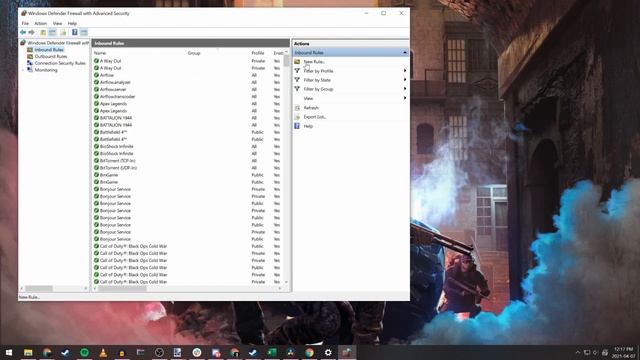Image resolution: width=640 pixels, height=360 pixels.
Task: Toggle the Show/Hide Console Tree toolbar icon
Action: click(52, 32)
